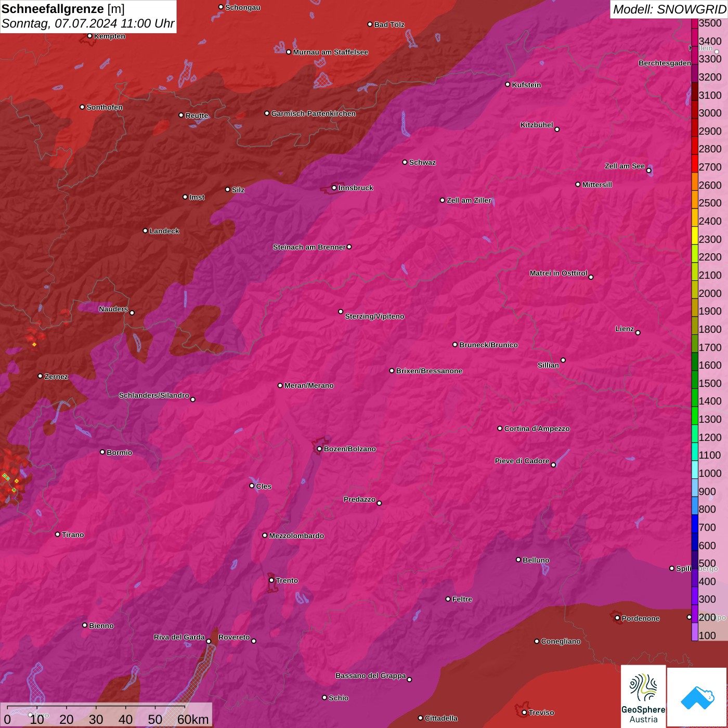Click the Sonthofen label
The image size is (728, 728).
tap(105, 107)
